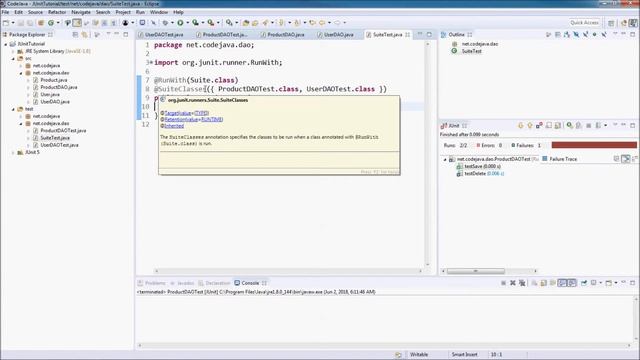Expand the collapsed import block on line 3
This screenshot has height=360, width=640.
point(151,63)
